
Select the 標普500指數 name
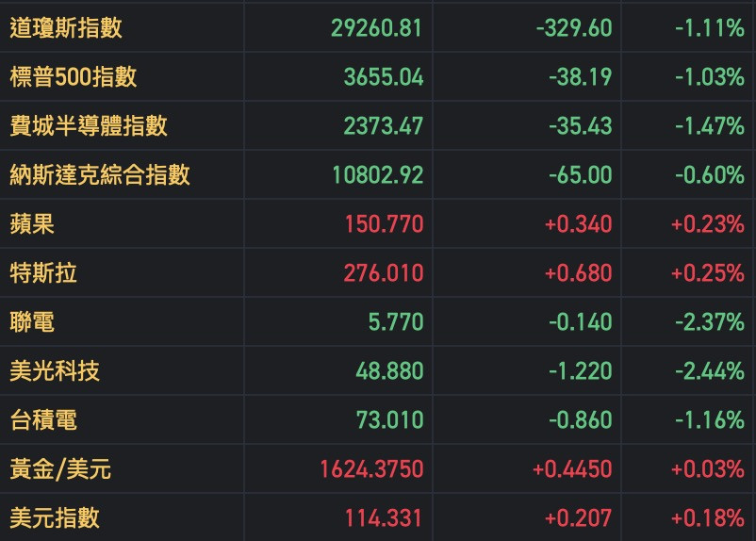pyautogui.click(x=73, y=76)
